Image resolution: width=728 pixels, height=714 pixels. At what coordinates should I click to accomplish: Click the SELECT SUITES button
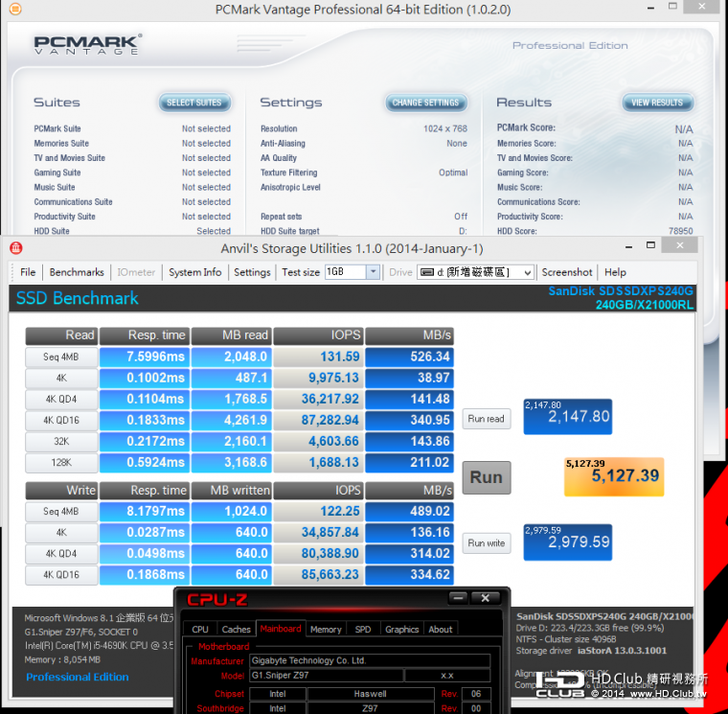click(194, 103)
